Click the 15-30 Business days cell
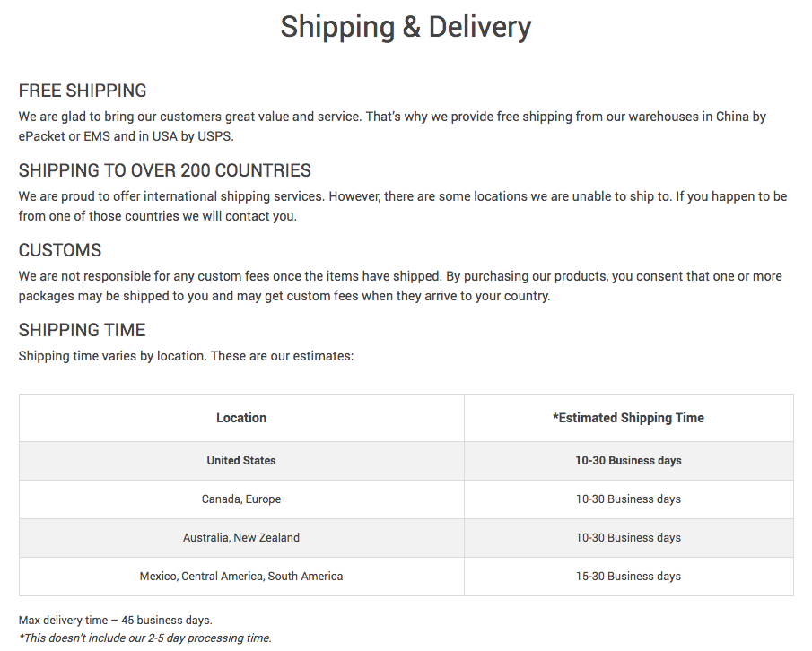This screenshot has width=812, height=651. point(628,577)
